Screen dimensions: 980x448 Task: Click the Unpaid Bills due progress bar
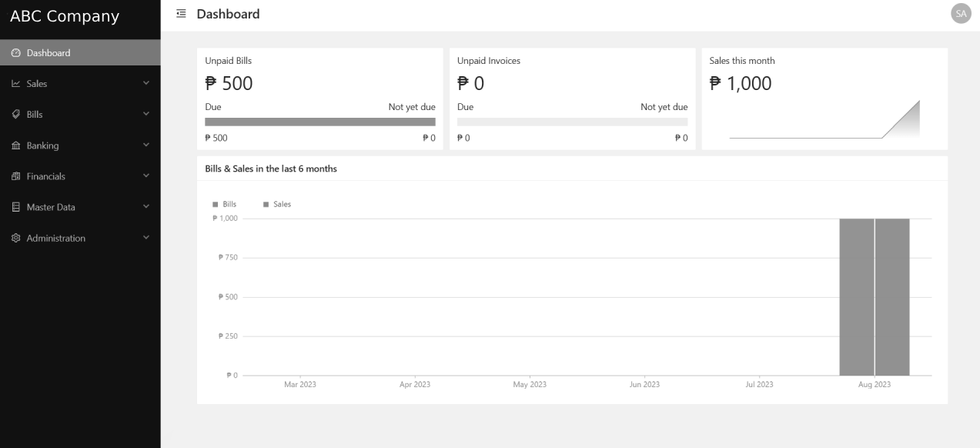coord(319,122)
